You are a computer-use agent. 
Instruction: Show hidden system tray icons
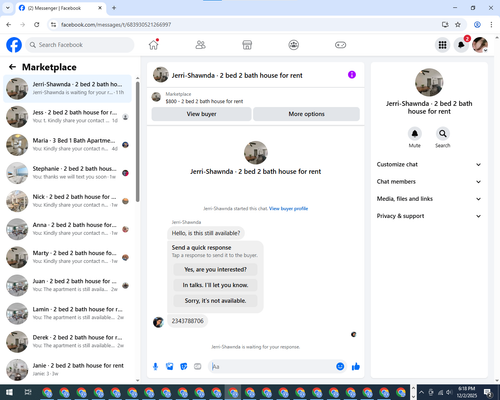[x=421, y=392]
